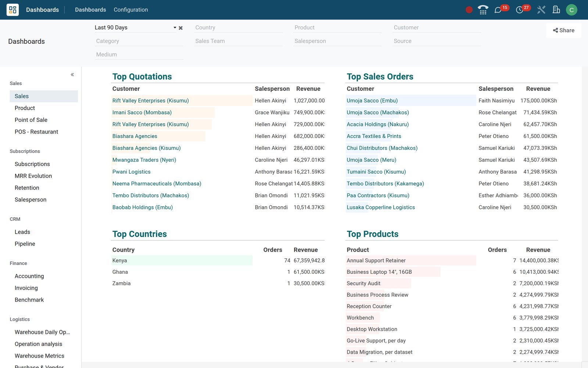Click the Annual Support Retainer product row
588x368 pixels.
(452, 261)
